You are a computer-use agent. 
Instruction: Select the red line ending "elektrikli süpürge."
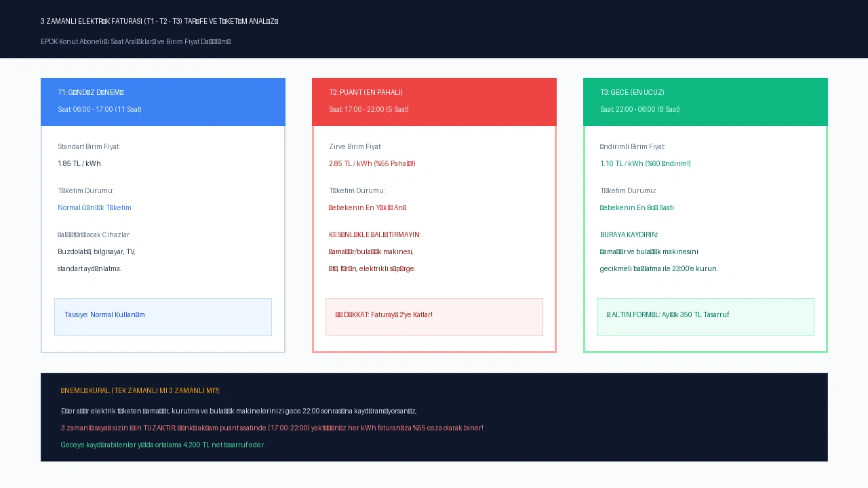372,268
